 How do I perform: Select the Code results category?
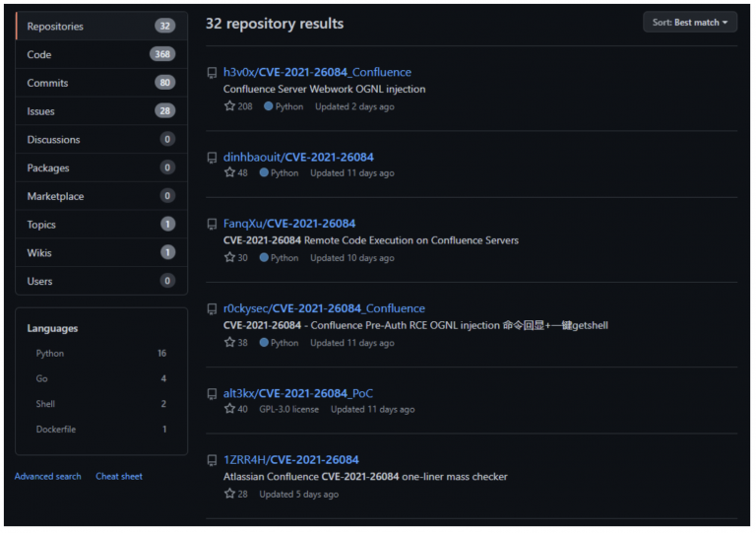coord(39,55)
